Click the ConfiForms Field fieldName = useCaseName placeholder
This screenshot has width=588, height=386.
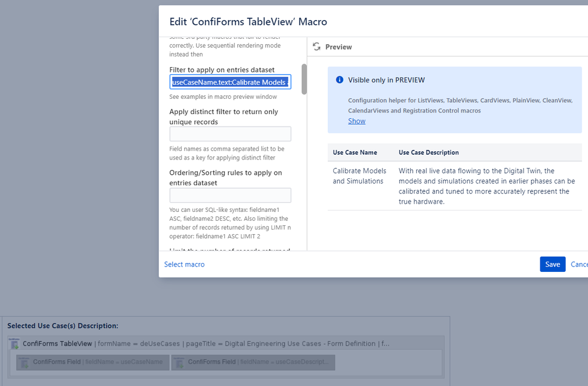click(x=92, y=362)
